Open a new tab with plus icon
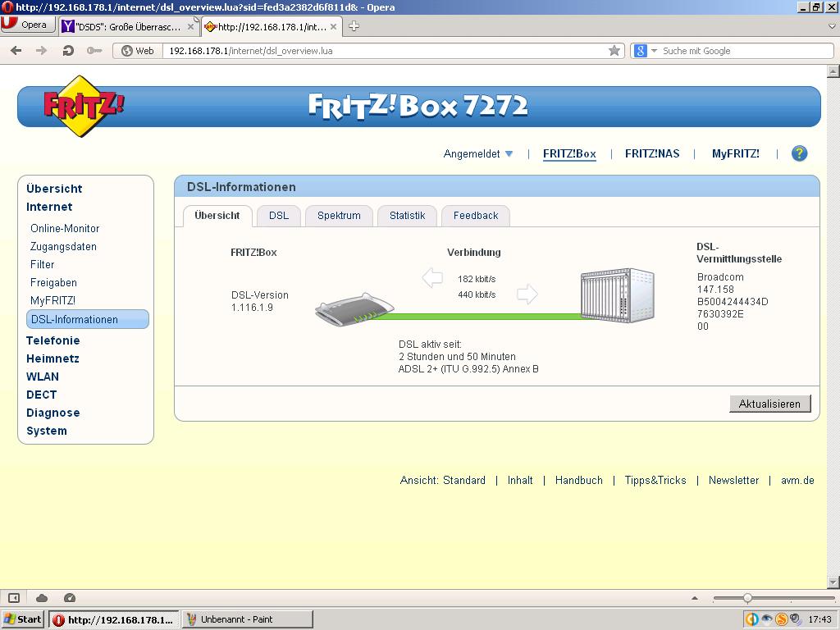 click(x=354, y=26)
